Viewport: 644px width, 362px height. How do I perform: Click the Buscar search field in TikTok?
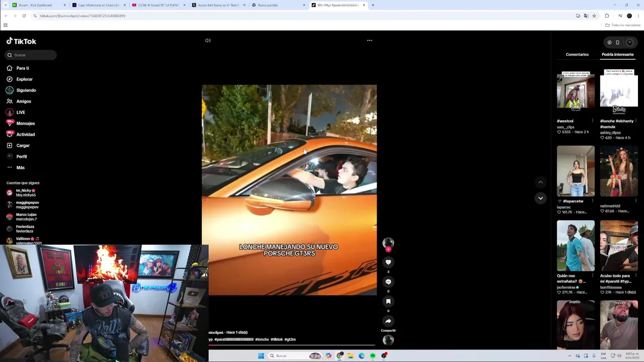31,55
